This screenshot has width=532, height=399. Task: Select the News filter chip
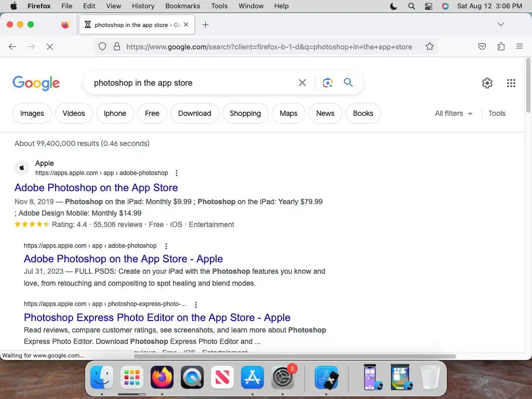(x=325, y=113)
